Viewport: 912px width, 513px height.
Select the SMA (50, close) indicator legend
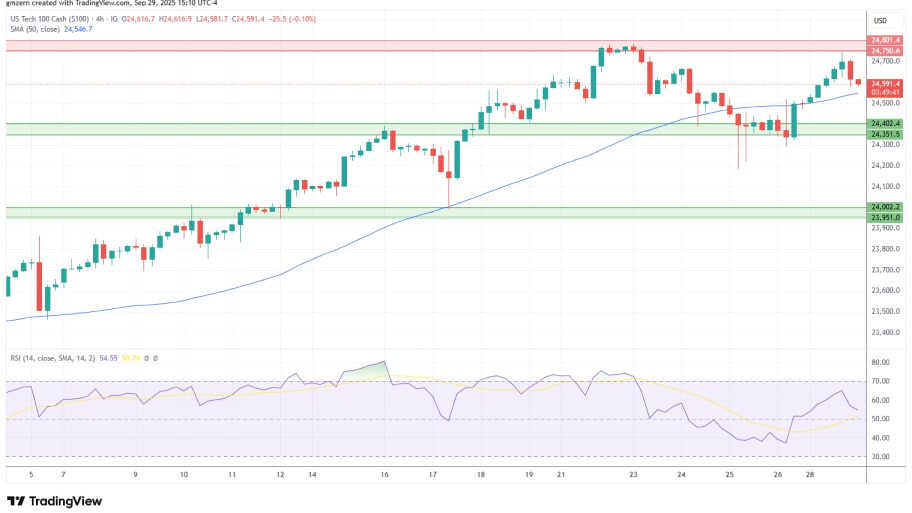coord(33,29)
